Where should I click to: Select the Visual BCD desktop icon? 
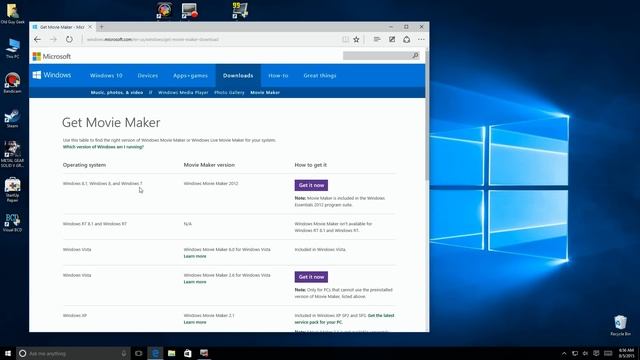click(x=12, y=223)
